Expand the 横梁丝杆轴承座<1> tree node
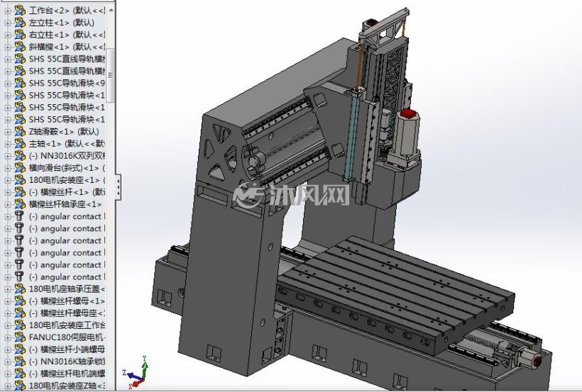The width and height of the screenshot is (582, 392). click(7, 205)
